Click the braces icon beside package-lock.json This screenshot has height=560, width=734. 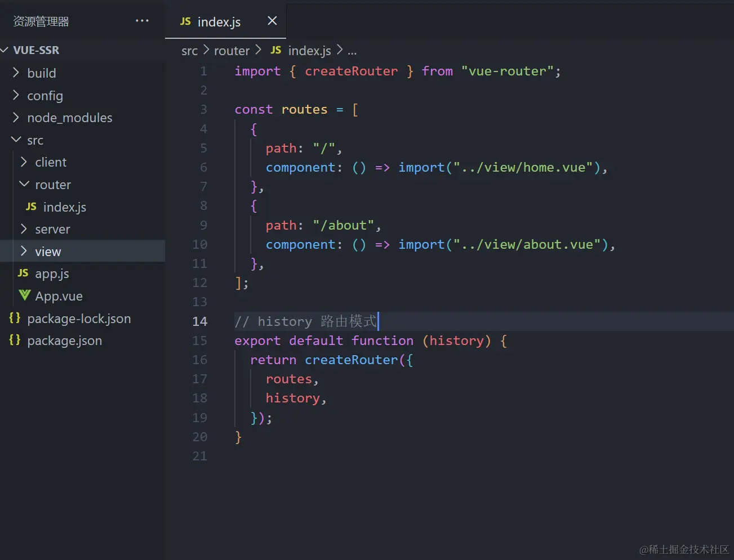(15, 318)
